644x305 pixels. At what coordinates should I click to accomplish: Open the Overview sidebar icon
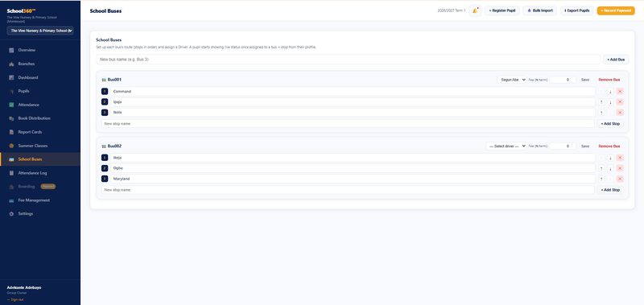coord(11,50)
